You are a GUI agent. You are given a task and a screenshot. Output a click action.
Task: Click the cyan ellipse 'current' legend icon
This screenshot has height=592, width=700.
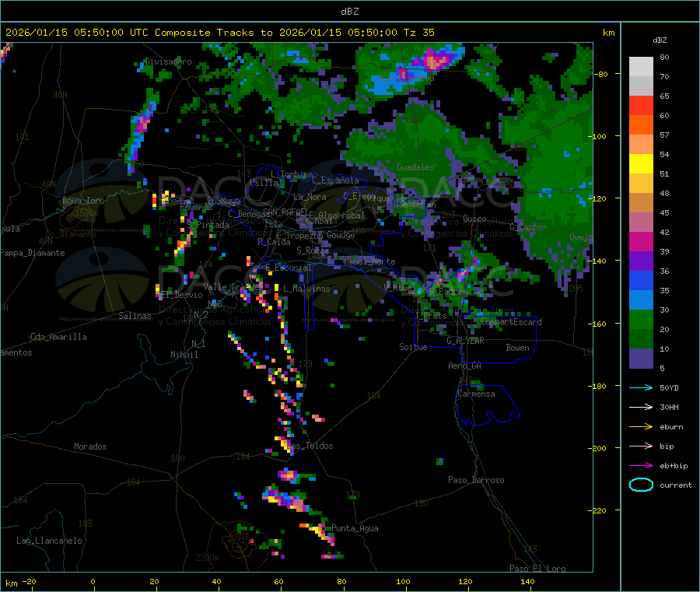[x=641, y=485]
